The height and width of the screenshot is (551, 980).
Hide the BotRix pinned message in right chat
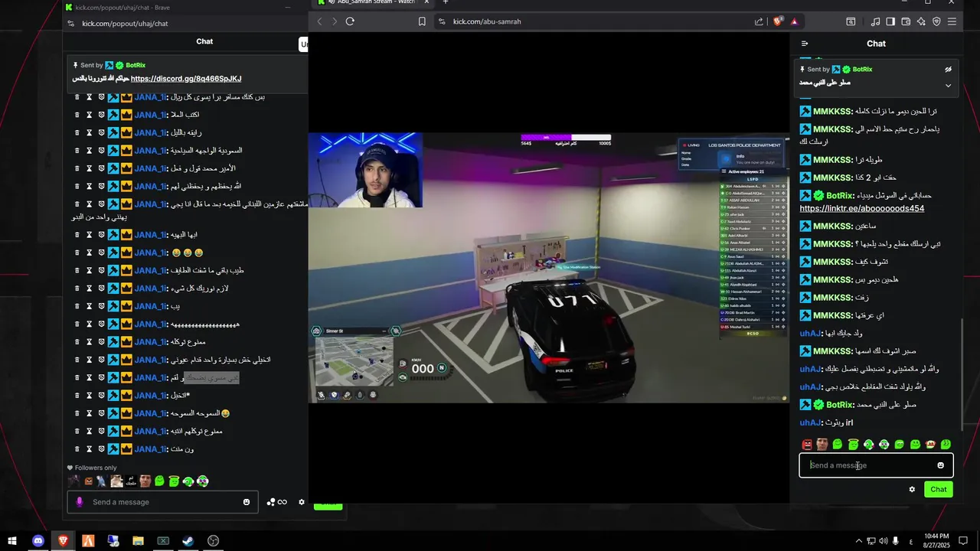[x=948, y=69]
